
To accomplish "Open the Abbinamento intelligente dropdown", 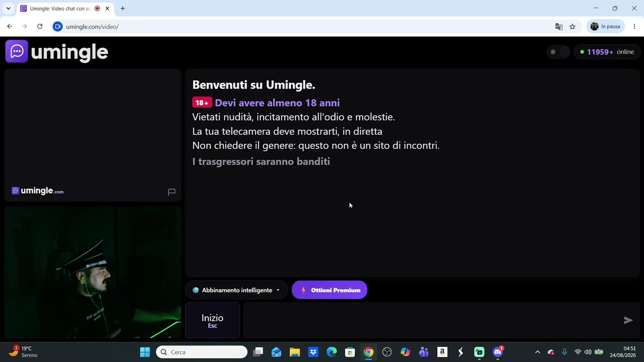I will click(236, 290).
